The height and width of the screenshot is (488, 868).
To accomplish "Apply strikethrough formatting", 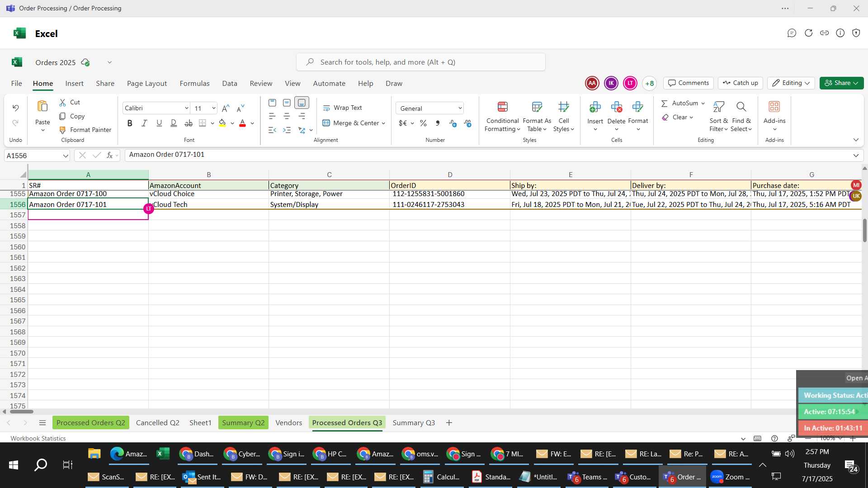I will pyautogui.click(x=189, y=123).
